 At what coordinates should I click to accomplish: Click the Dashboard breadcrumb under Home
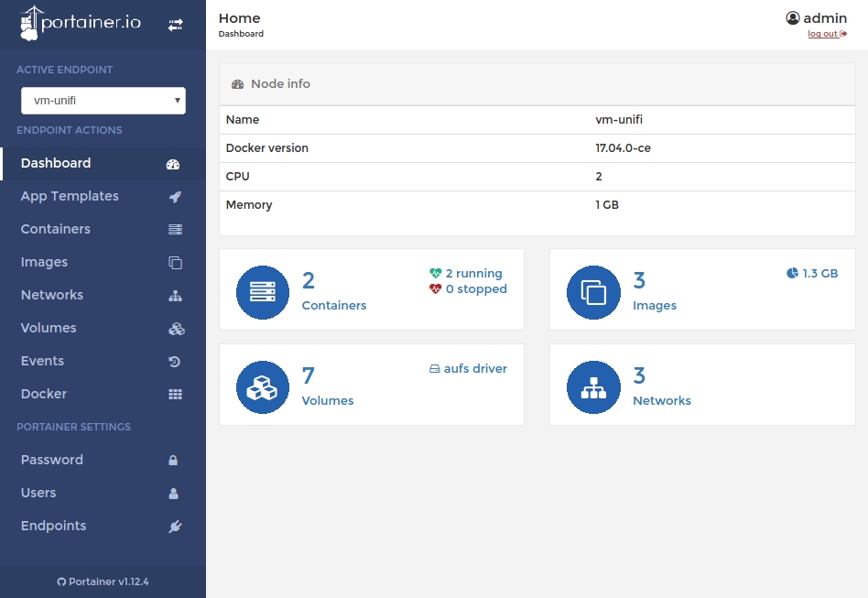[241, 34]
